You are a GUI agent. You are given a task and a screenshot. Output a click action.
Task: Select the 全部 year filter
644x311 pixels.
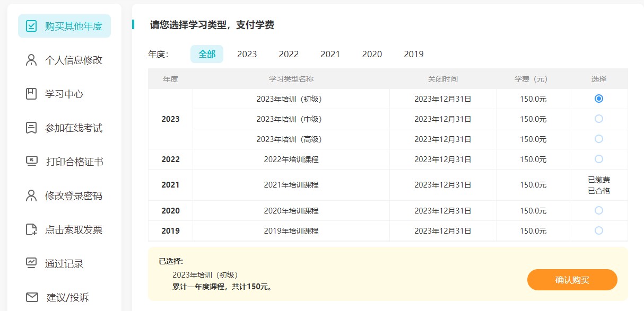pyautogui.click(x=207, y=54)
